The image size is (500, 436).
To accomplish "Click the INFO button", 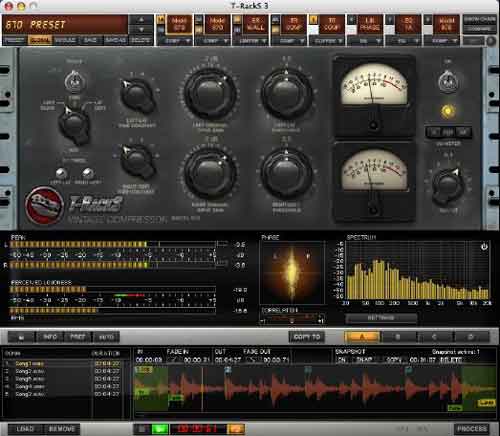I will click(x=50, y=337).
